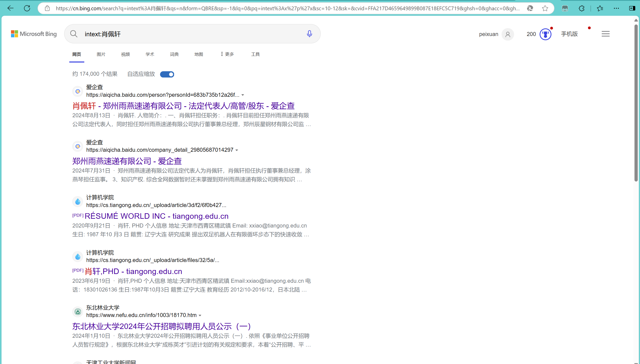
Task: Click the Edge Copilot refresh-style address bar icon
Action: pyautogui.click(x=530, y=8)
